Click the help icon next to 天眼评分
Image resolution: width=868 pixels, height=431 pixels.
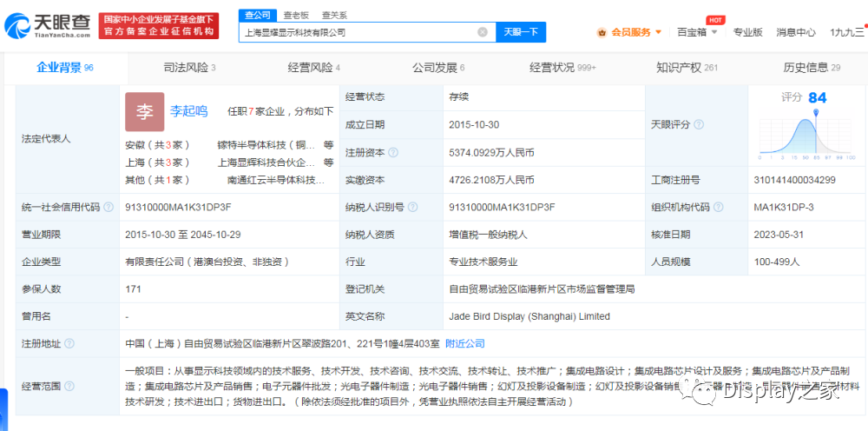point(699,124)
